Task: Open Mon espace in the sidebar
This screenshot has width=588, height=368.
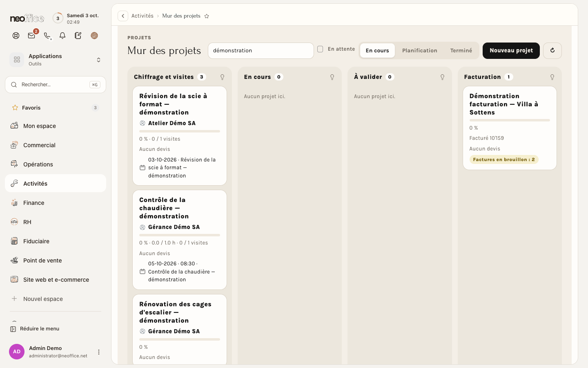Action: (x=56, y=126)
